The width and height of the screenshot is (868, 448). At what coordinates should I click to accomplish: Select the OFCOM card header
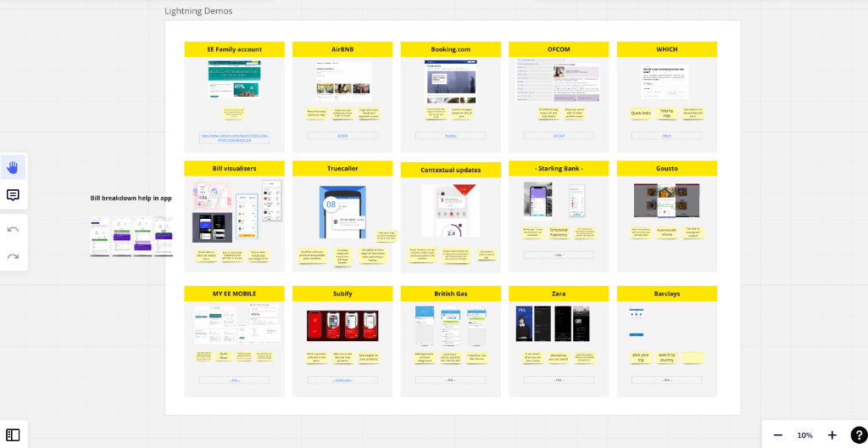[x=559, y=49]
